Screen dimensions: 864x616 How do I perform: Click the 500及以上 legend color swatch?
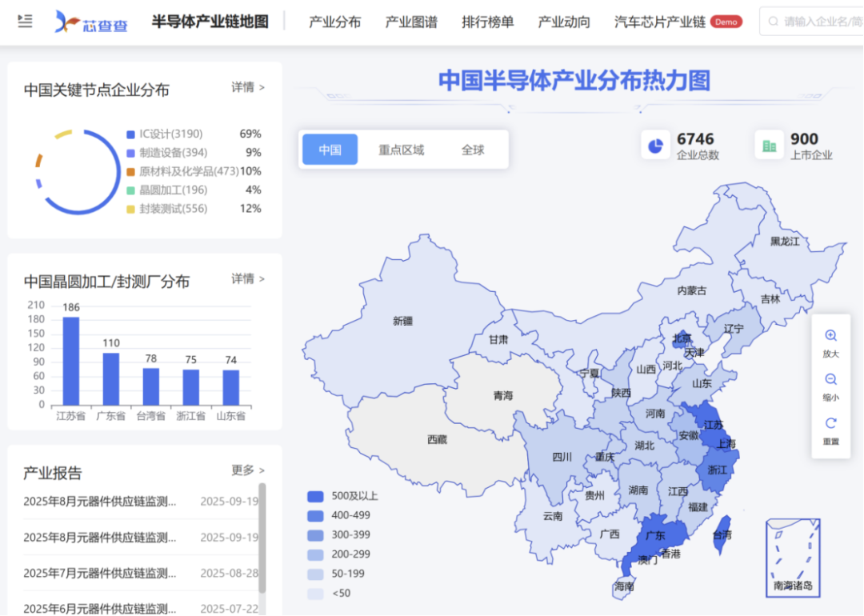pos(315,497)
